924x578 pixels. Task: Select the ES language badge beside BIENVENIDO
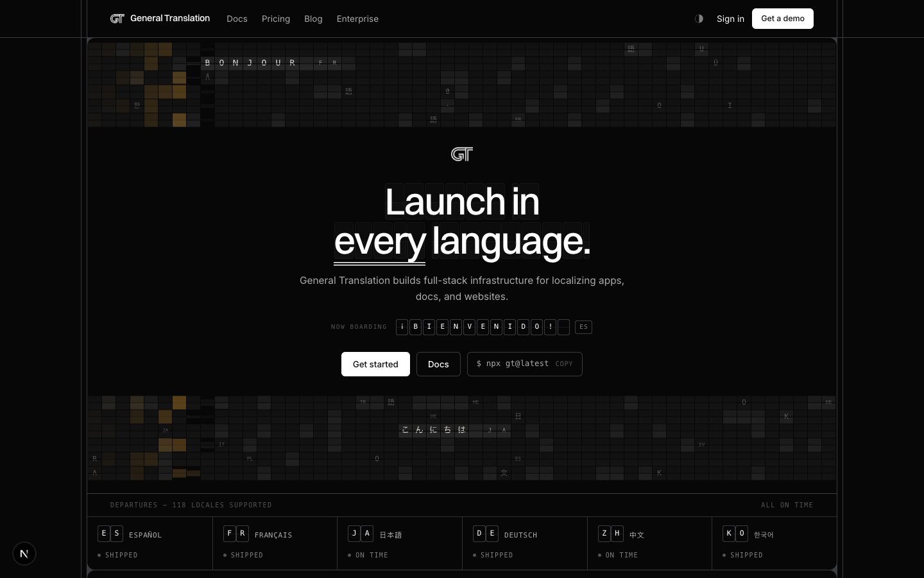(x=583, y=327)
